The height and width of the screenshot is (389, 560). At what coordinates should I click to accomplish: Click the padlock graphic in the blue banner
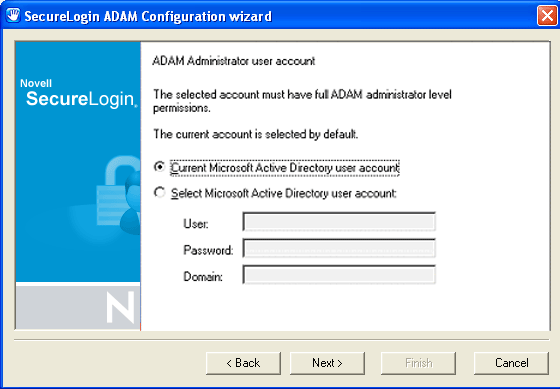(118, 195)
